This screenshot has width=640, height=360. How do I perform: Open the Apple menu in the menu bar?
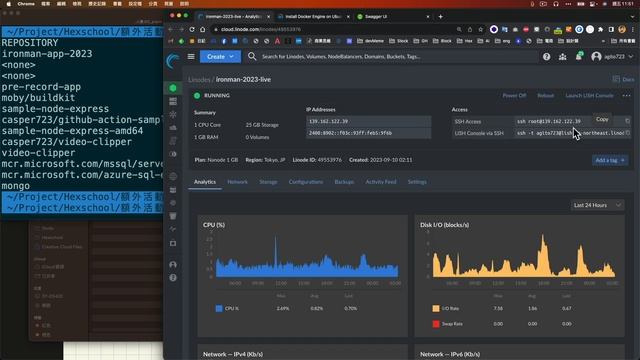coord(8,4)
